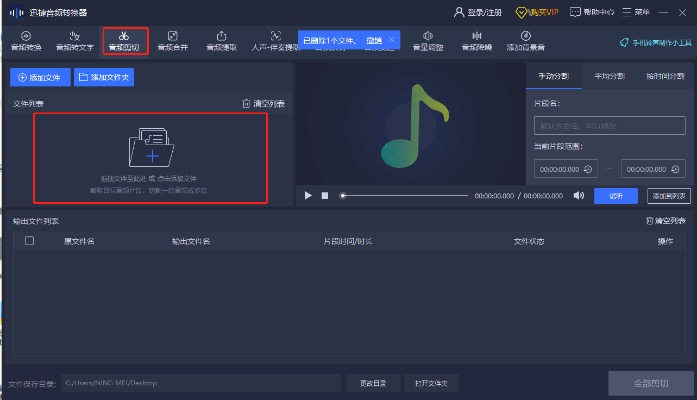Click the 添加文件 add file button

click(x=40, y=77)
